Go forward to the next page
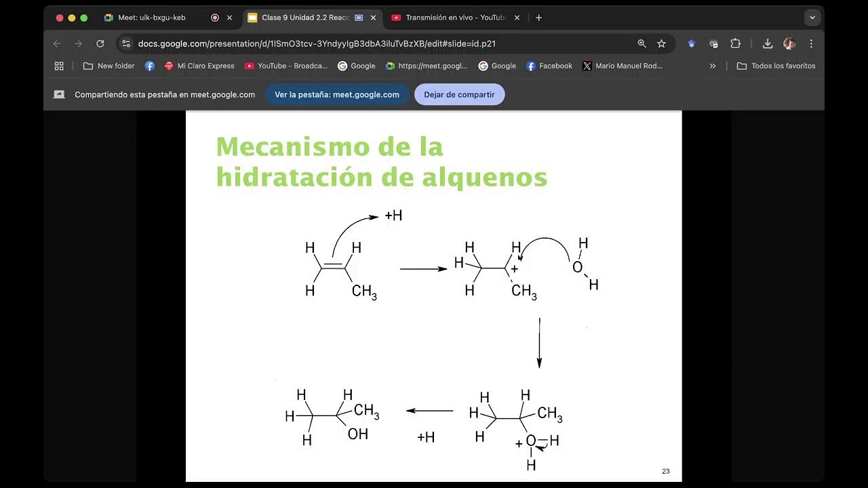 coord(79,43)
